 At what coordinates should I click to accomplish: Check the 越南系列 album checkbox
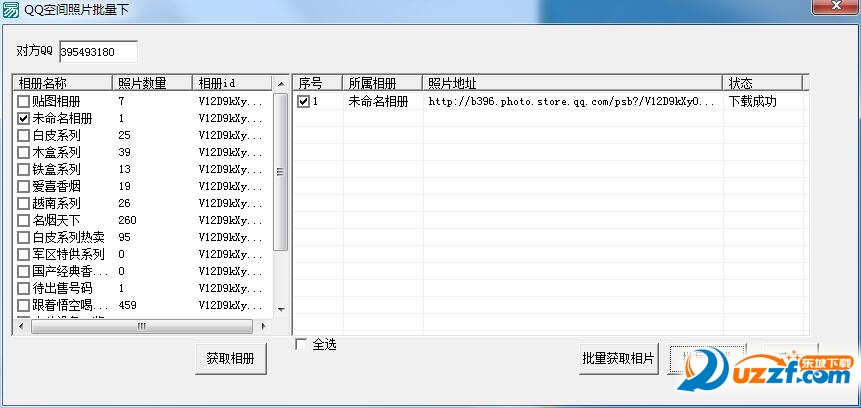[23, 204]
